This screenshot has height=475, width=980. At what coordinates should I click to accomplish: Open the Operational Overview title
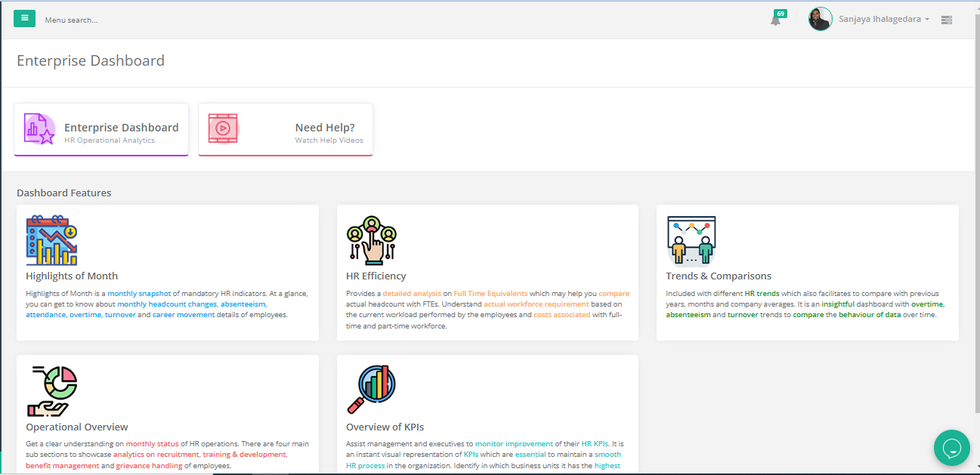tap(77, 427)
